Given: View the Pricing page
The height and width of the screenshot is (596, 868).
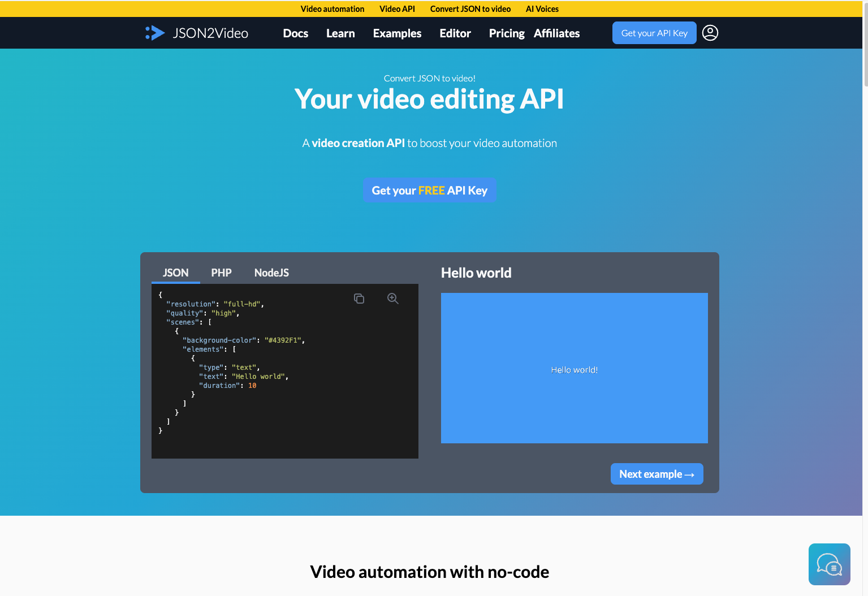Looking at the screenshot, I should coord(506,33).
